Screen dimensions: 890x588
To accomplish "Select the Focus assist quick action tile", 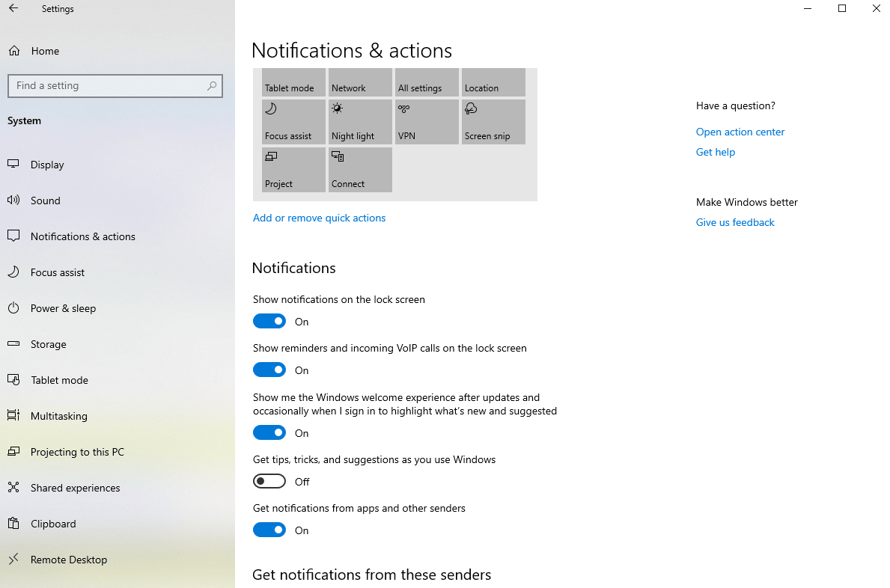I will tap(293, 122).
